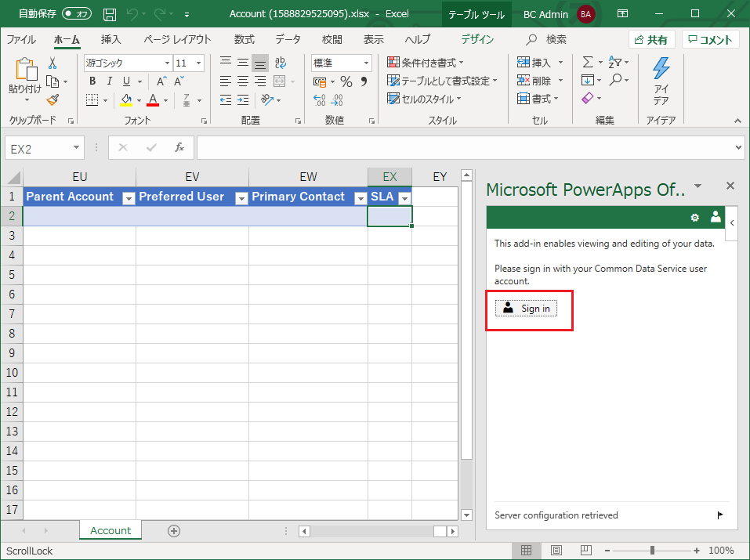Screen dimensions: 750x560
Task: Decrease font size with the A-down icon
Action: (x=179, y=81)
